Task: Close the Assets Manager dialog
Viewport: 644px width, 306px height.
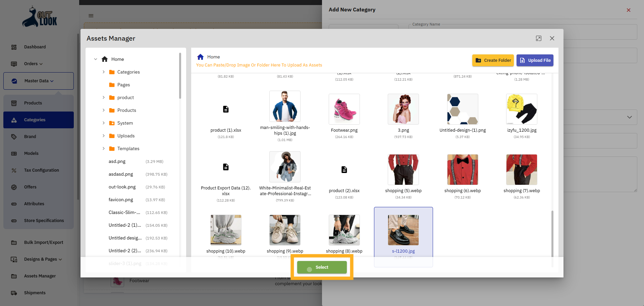Action: 552,38
